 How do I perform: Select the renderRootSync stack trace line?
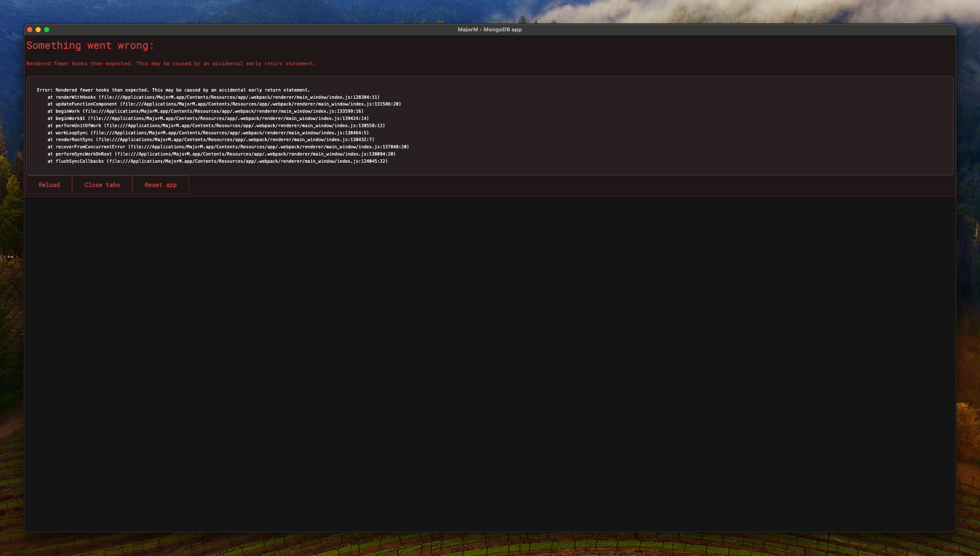click(211, 139)
